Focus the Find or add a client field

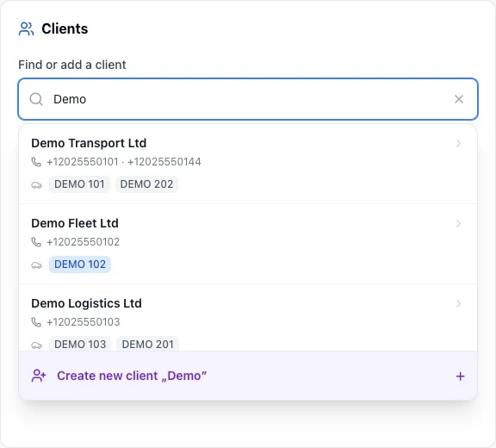[248, 99]
